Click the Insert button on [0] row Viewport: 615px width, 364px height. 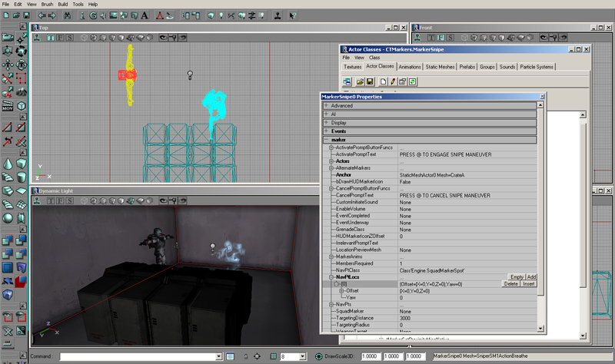coord(529,284)
